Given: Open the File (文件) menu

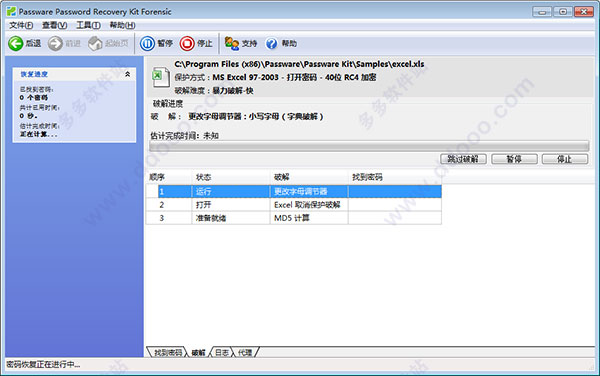Looking at the screenshot, I should pyautogui.click(x=21, y=25).
